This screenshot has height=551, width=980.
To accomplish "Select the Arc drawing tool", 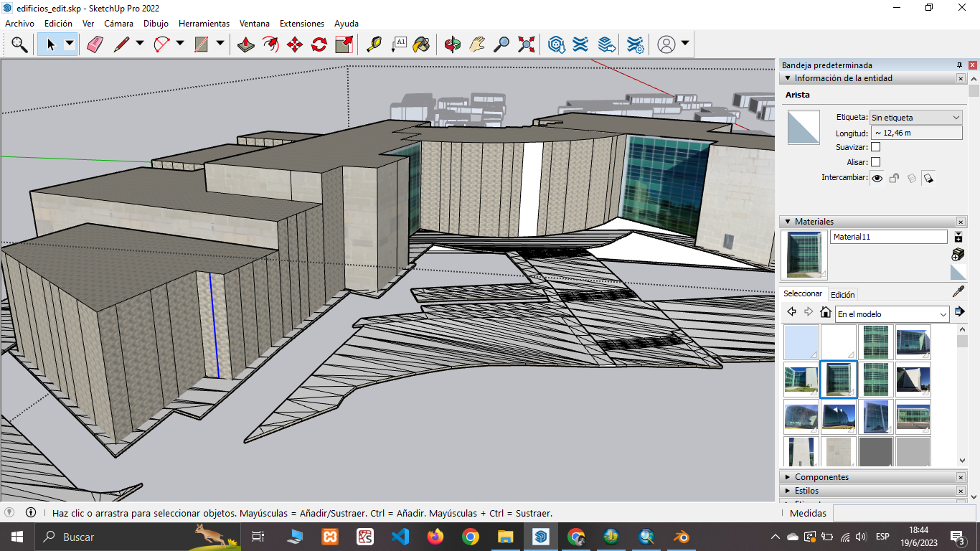I will pos(161,44).
